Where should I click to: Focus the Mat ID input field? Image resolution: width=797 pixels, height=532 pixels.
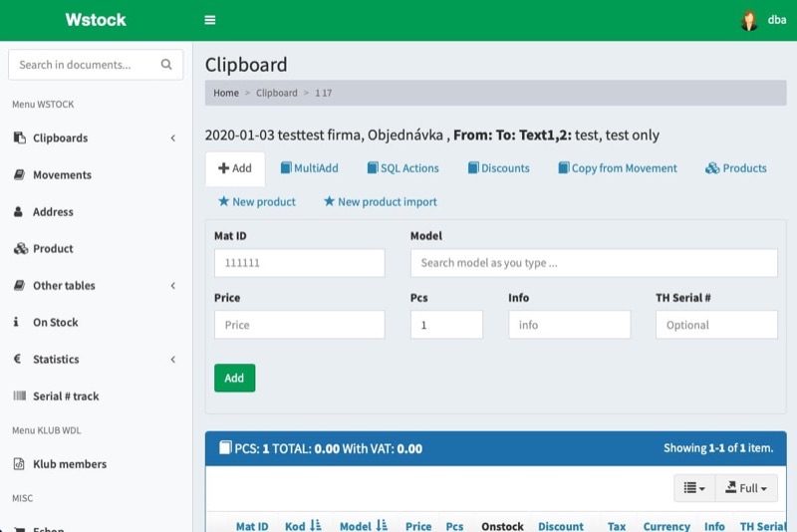pos(300,263)
